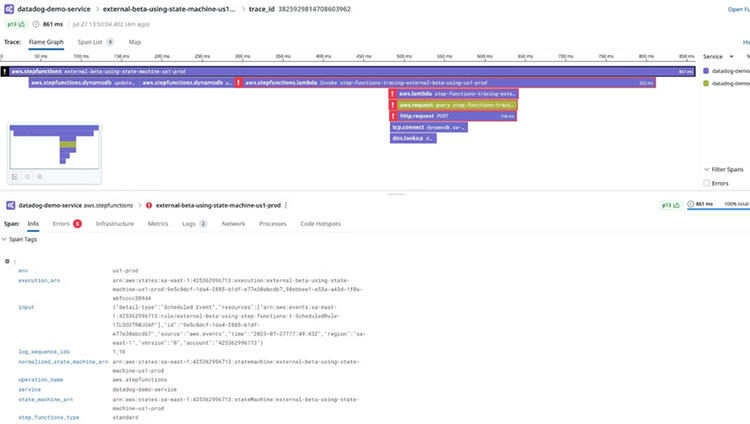Image resolution: width=750 pixels, height=424 pixels.
Task: Open the three-dot menu beside the span resource name
Action: coord(286,205)
